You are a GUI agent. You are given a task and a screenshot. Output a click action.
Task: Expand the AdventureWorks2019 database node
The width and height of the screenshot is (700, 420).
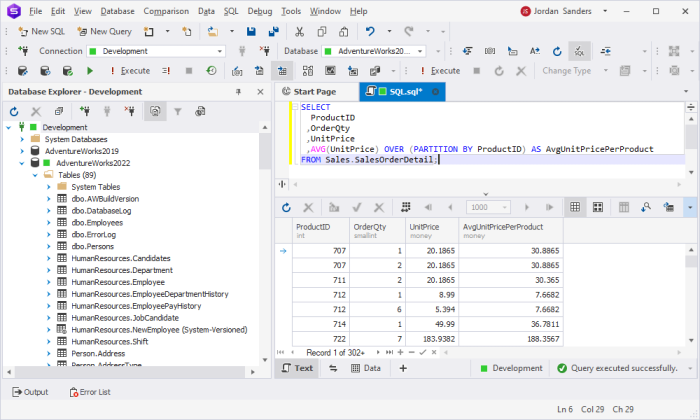click(x=22, y=150)
